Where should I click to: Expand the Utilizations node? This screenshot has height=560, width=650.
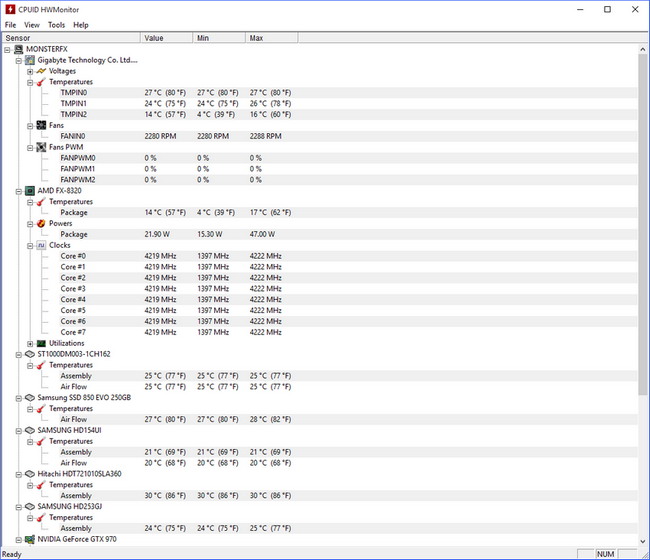[x=30, y=344]
